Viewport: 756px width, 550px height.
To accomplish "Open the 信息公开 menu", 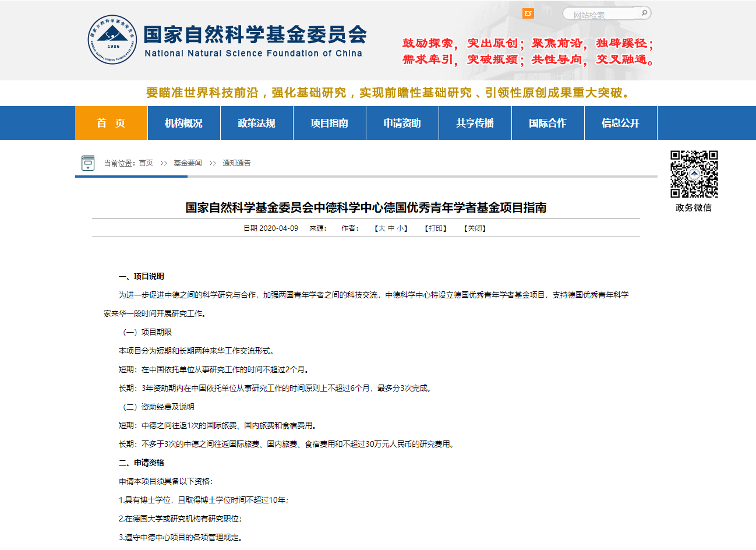I will coord(621,123).
